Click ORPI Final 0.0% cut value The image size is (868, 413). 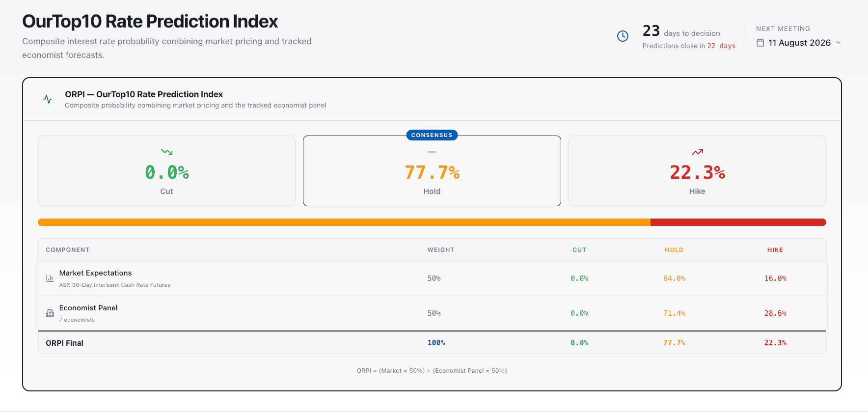(579, 343)
